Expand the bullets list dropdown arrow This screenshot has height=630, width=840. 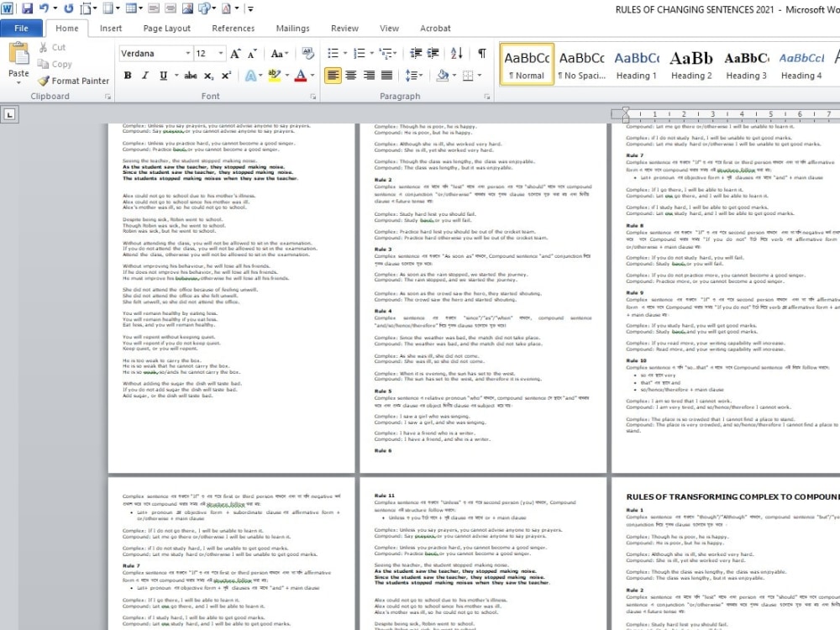(345, 54)
